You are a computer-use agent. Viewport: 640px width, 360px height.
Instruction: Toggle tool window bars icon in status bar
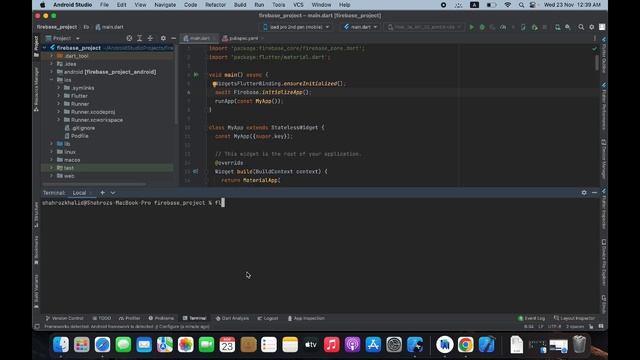pos(37,327)
